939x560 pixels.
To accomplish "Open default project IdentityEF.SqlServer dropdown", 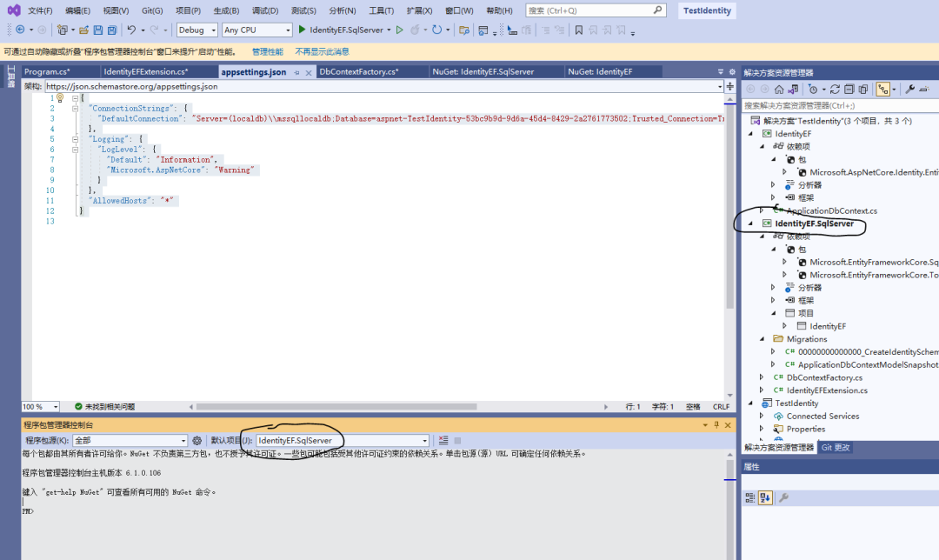I will 343,440.
